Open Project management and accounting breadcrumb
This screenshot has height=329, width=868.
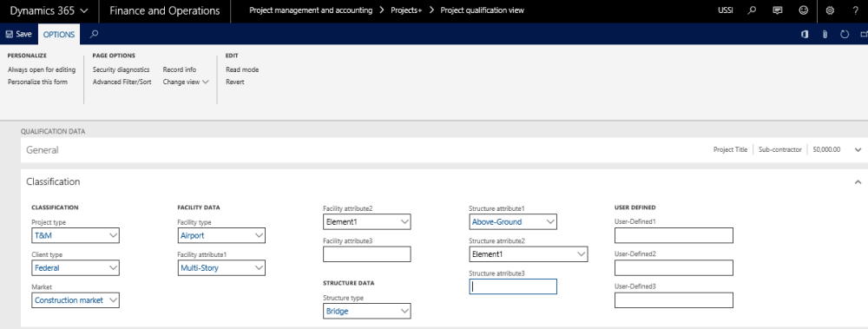311,10
